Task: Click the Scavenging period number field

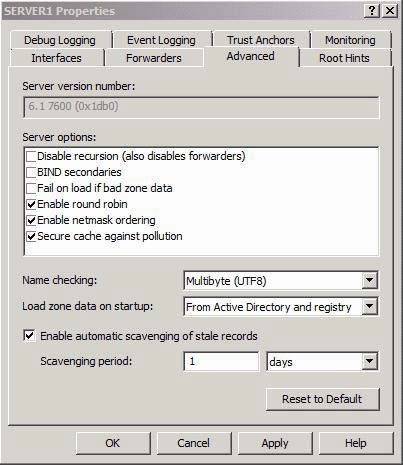Action: [x=221, y=361]
